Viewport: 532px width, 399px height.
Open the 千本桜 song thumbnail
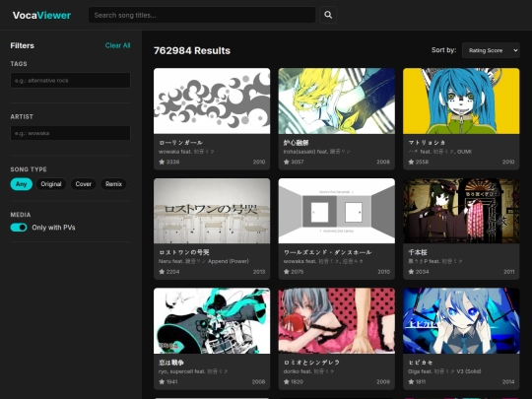point(461,211)
